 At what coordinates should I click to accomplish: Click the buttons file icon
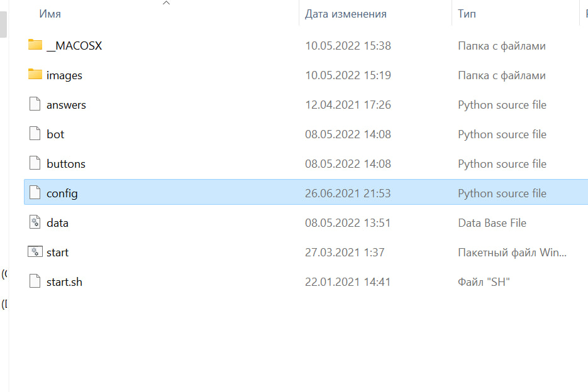click(35, 163)
